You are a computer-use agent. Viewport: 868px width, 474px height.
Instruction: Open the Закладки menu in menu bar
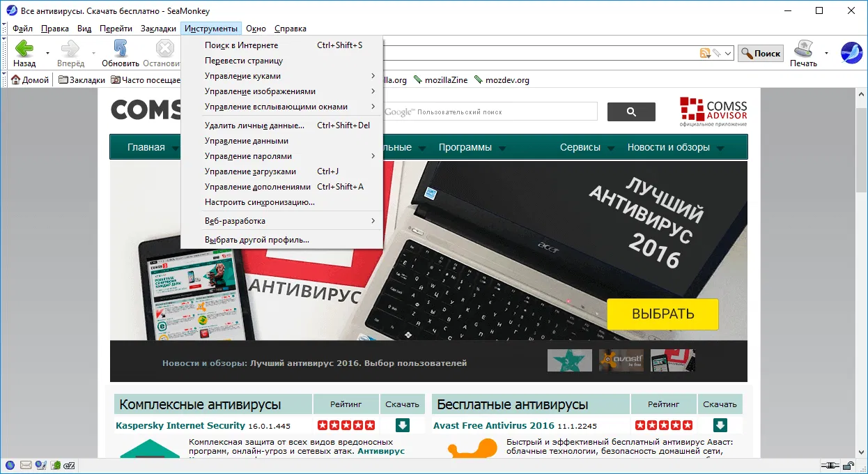[158, 29]
